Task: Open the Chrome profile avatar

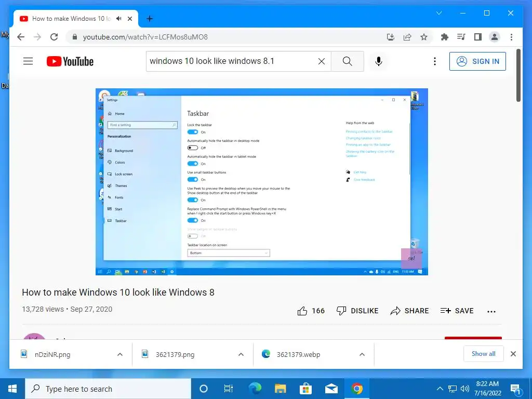Action: point(495,37)
